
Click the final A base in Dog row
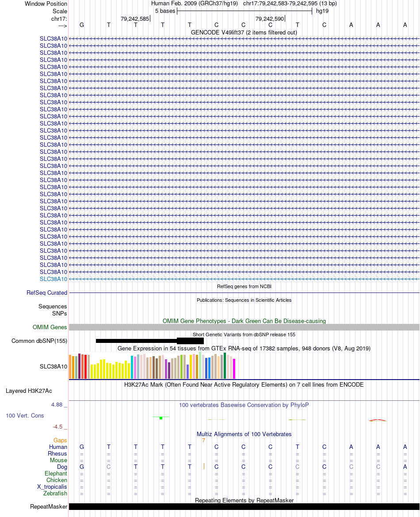tap(405, 467)
